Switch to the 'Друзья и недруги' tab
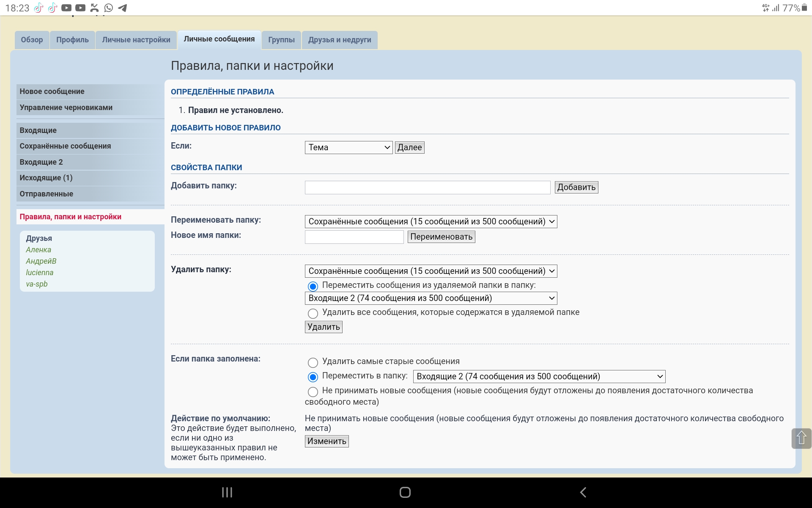Viewport: 812px width, 508px height. pos(339,40)
